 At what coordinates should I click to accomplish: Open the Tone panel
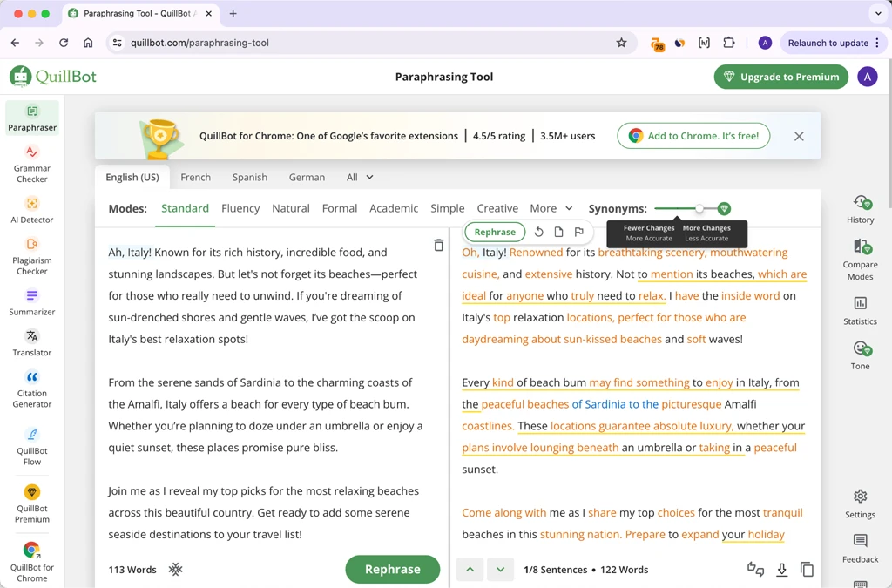(x=860, y=355)
